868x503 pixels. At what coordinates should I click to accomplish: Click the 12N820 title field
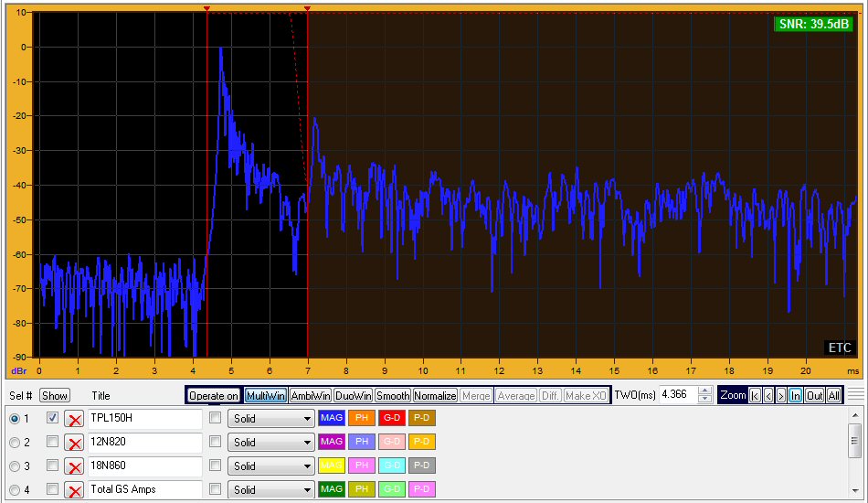pos(145,443)
